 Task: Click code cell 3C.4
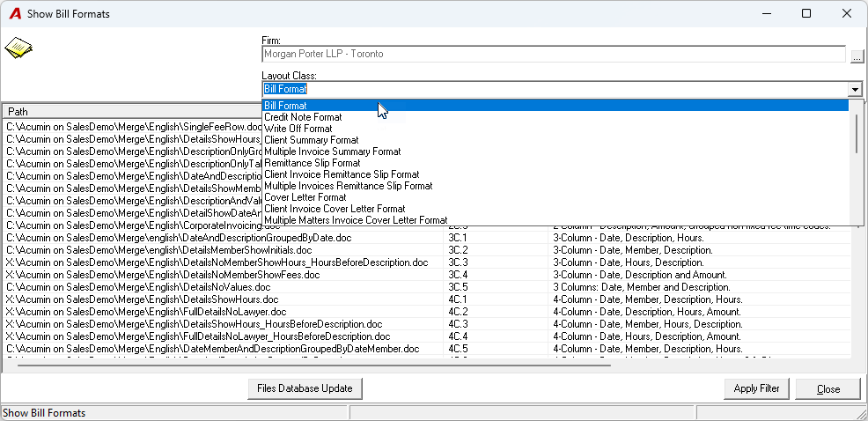tap(458, 275)
